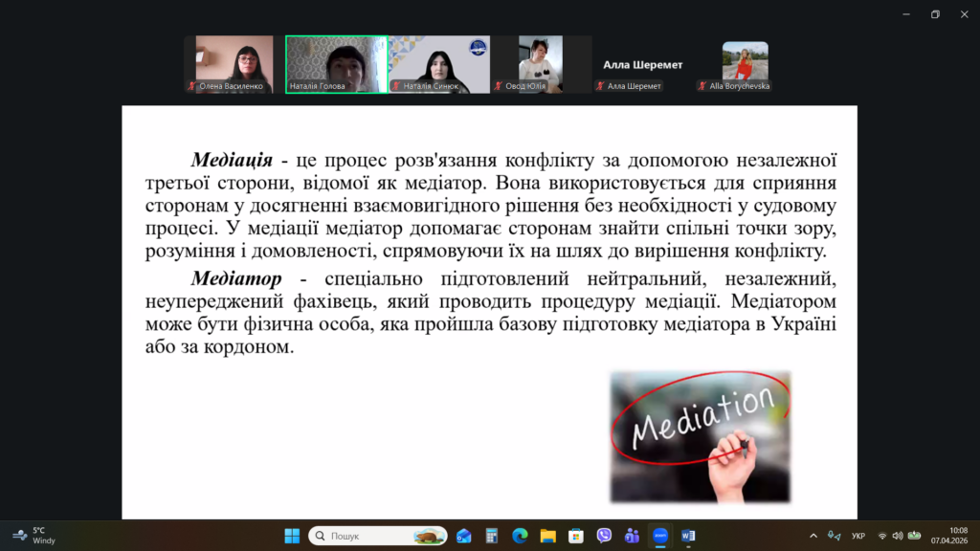
Task: Open the Wi-Fi network status icon
Action: point(881,536)
